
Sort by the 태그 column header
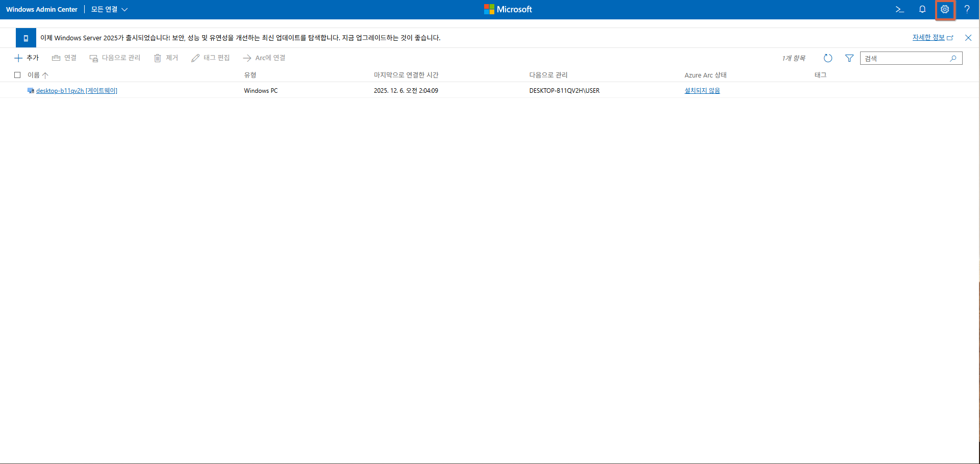tap(820, 75)
